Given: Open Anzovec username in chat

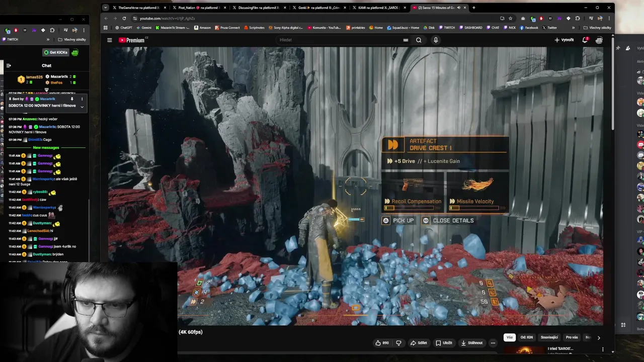Looking at the screenshot, I should (30, 119).
